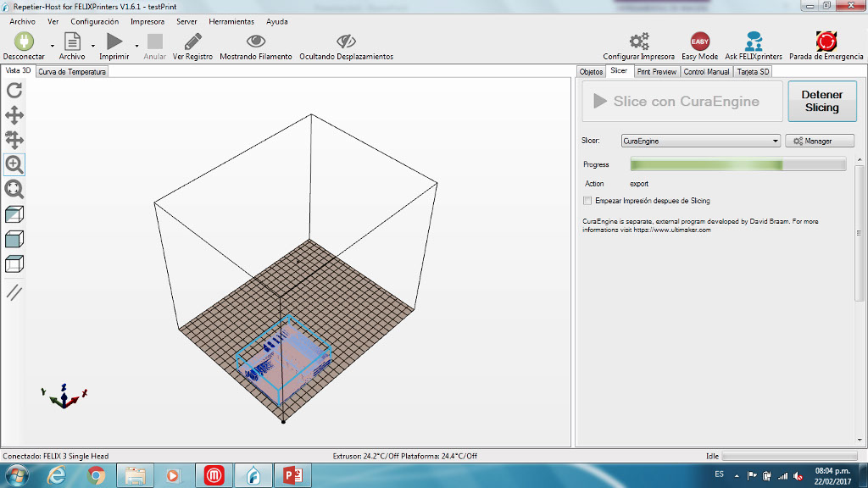The height and width of the screenshot is (488, 868).
Task: Activate the zoom magnifier tool
Action: point(14,164)
